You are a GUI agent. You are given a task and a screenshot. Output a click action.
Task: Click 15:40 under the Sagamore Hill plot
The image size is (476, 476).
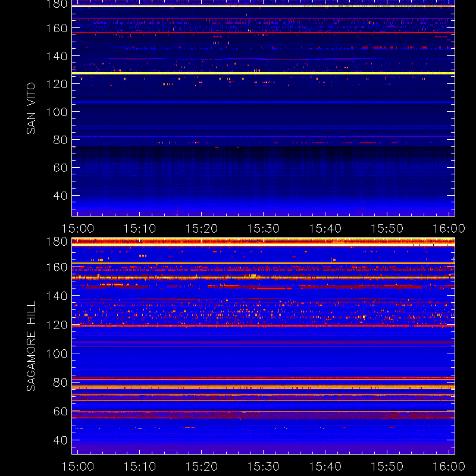(325, 466)
